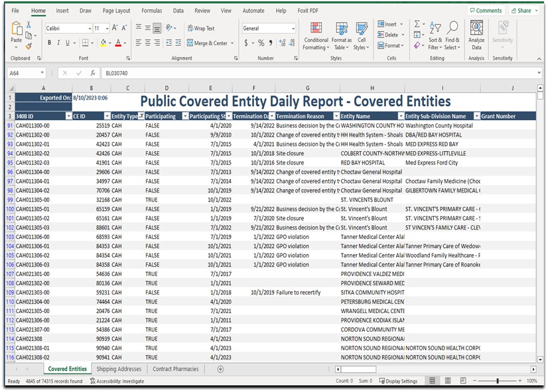The width and height of the screenshot is (548, 392).
Task: Click the Paste icon
Action: tap(16, 29)
